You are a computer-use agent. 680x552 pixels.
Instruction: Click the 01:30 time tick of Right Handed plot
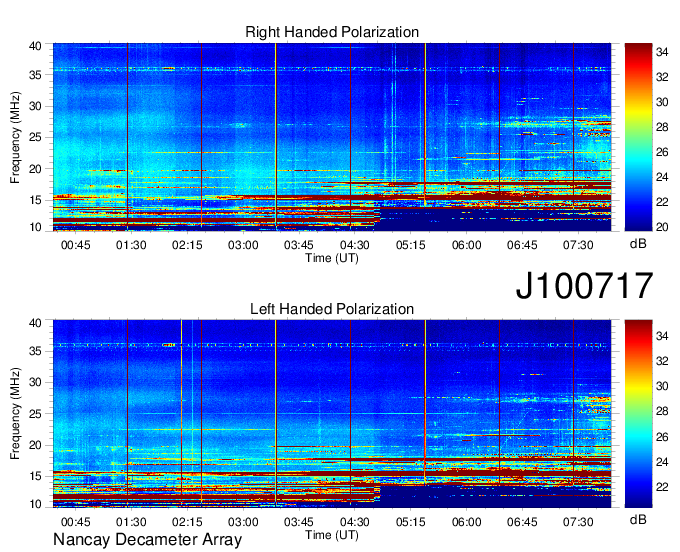(x=131, y=245)
